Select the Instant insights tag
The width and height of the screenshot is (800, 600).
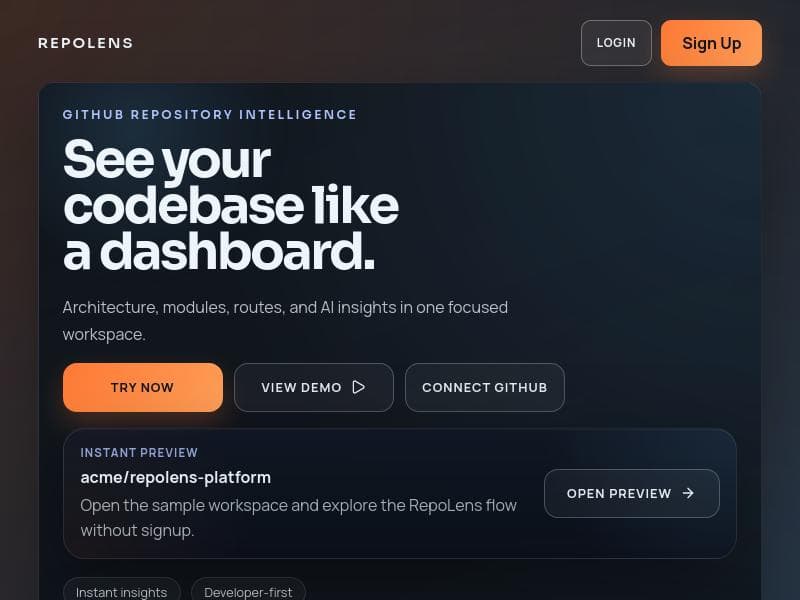(x=122, y=592)
